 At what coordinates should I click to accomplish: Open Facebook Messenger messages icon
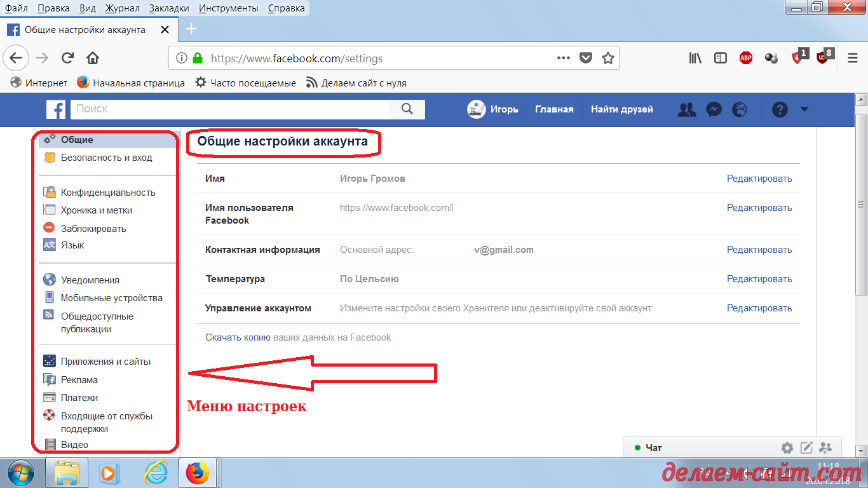click(x=714, y=109)
